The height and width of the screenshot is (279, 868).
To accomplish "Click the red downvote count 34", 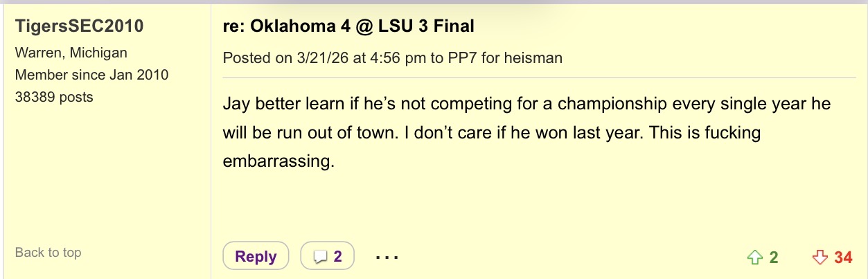I will [843, 258].
